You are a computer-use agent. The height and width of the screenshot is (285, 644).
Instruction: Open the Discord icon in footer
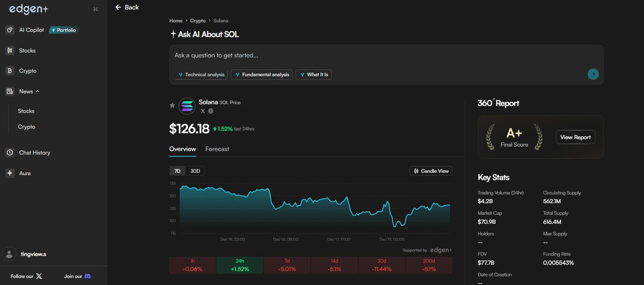pyautogui.click(x=87, y=276)
